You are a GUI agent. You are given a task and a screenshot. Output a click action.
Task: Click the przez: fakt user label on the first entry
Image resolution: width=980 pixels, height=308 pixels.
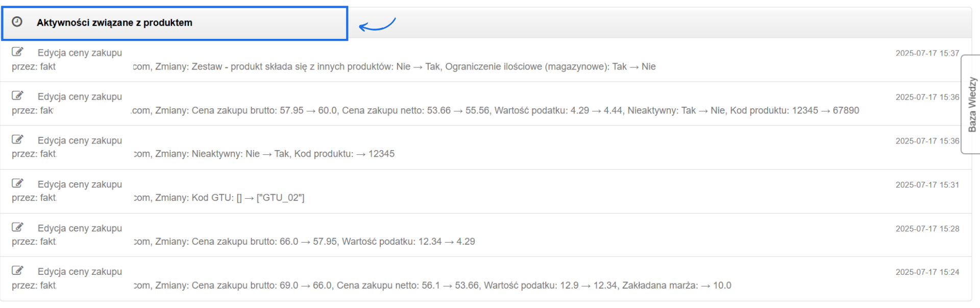pos(34,66)
